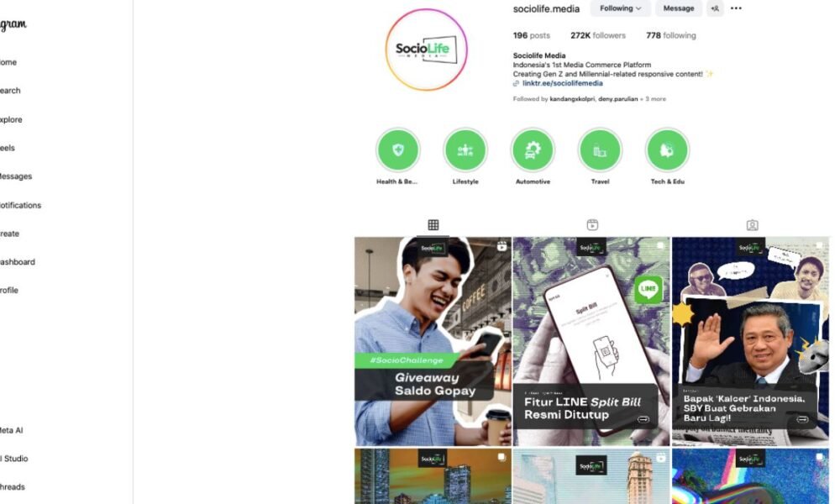Switch to the Reels tab
The height and width of the screenshot is (504, 840).
(592, 225)
